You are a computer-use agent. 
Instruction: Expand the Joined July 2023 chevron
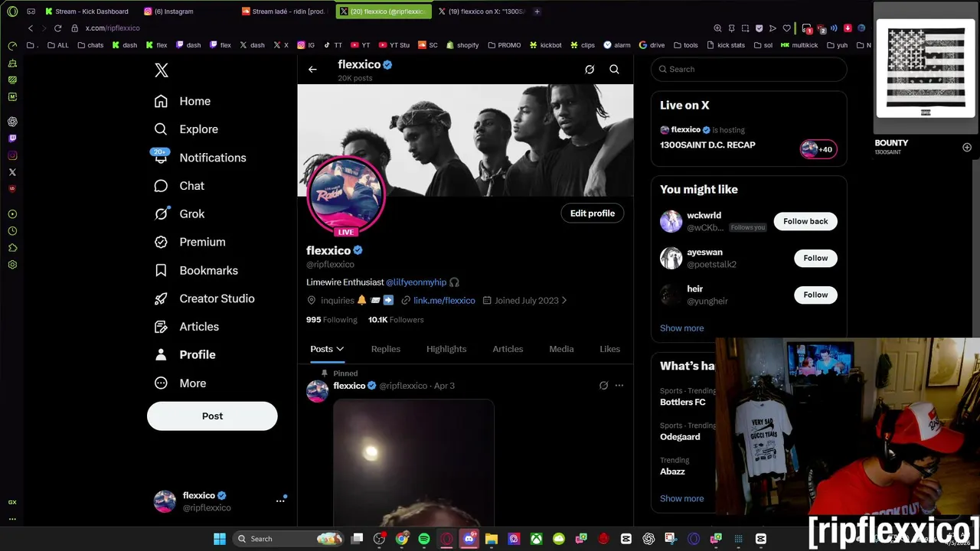[x=564, y=301]
